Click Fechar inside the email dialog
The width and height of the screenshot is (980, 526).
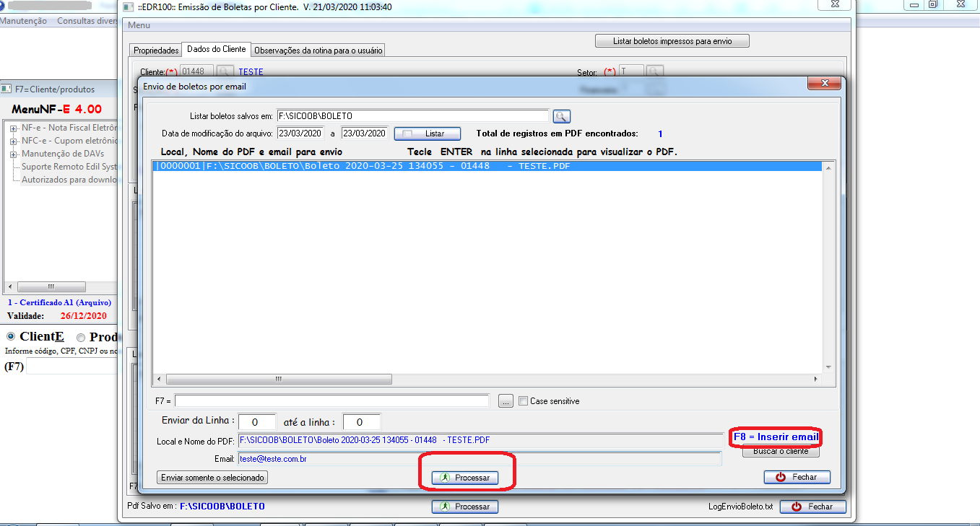[x=797, y=477]
